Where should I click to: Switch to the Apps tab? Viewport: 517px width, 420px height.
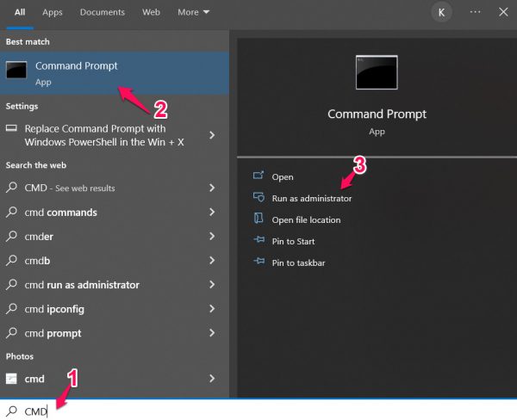pos(53,13)
